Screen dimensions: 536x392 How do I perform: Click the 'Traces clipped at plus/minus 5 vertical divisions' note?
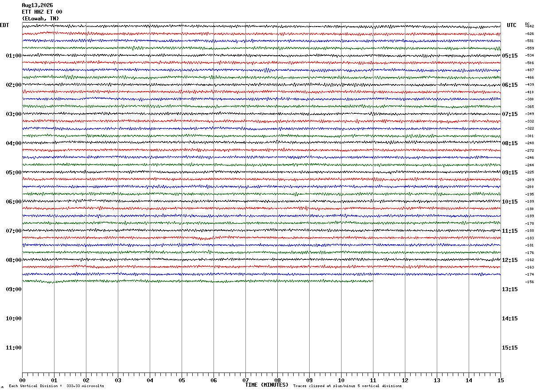pyautogui.click(x=347, y=386)
